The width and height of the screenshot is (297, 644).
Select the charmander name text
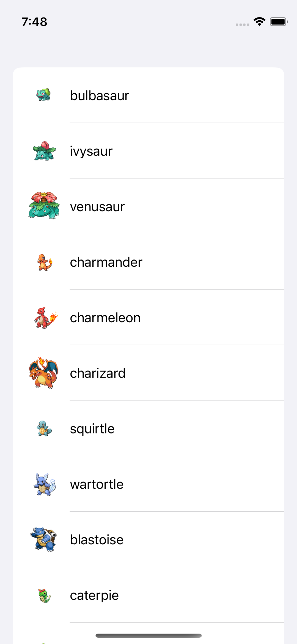(106, 262)
